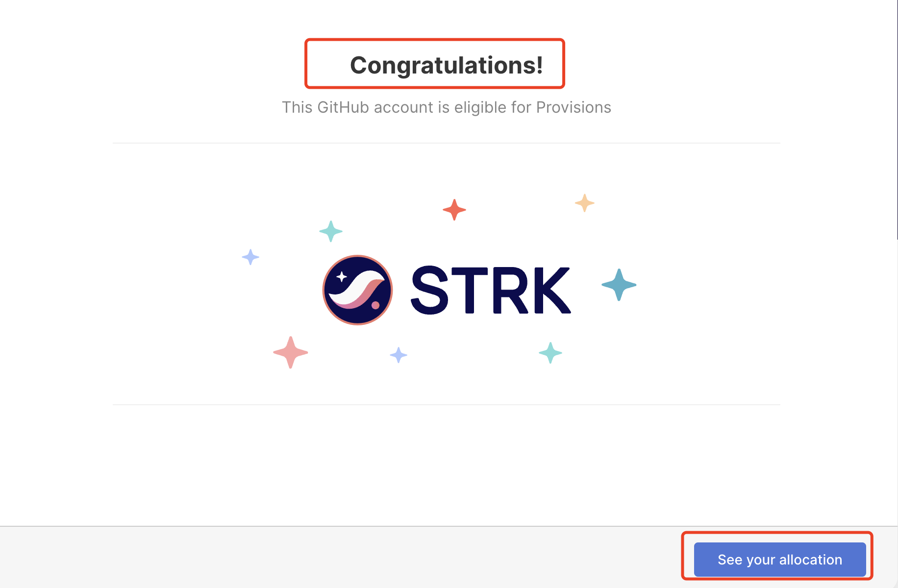Image resolution: width=898 pixels, height=588 pixels.
Task: Click the divider line below the subtitle
Action: 446,143
